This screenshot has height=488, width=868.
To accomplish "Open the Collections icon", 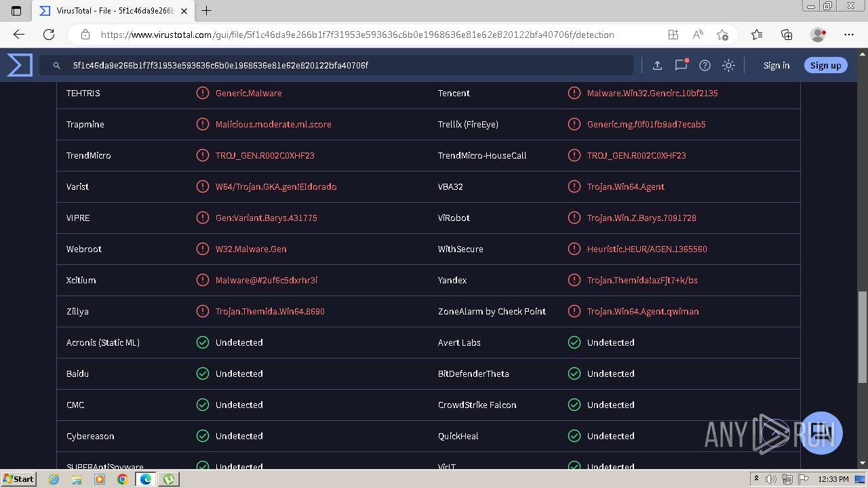I will (787, 35).
